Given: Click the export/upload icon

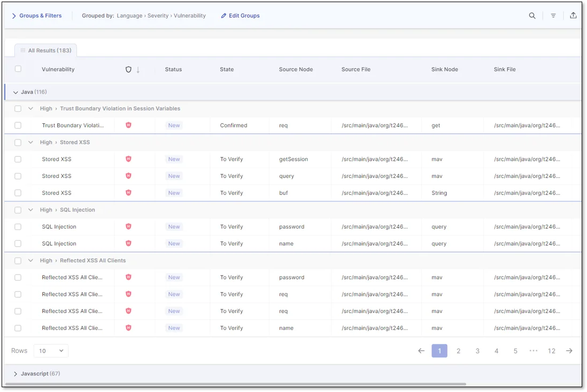Looking at the screenshot, I should pos(573,15).
